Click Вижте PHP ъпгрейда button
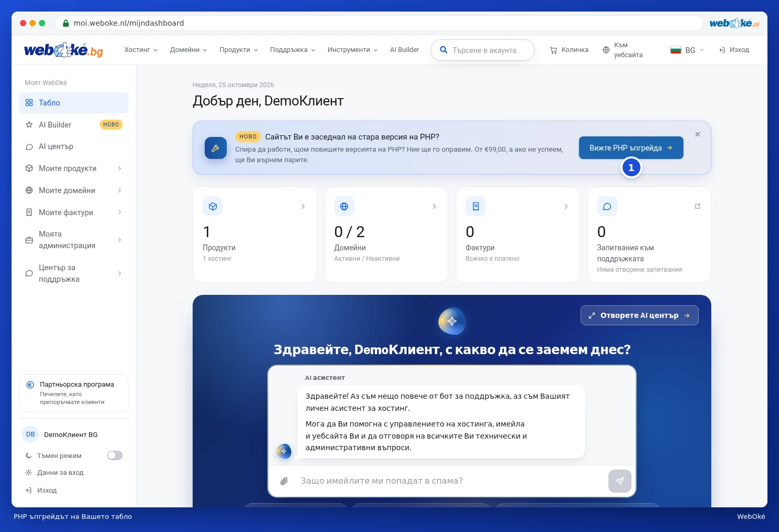The image size is (779, 532). tap(631, 148)
